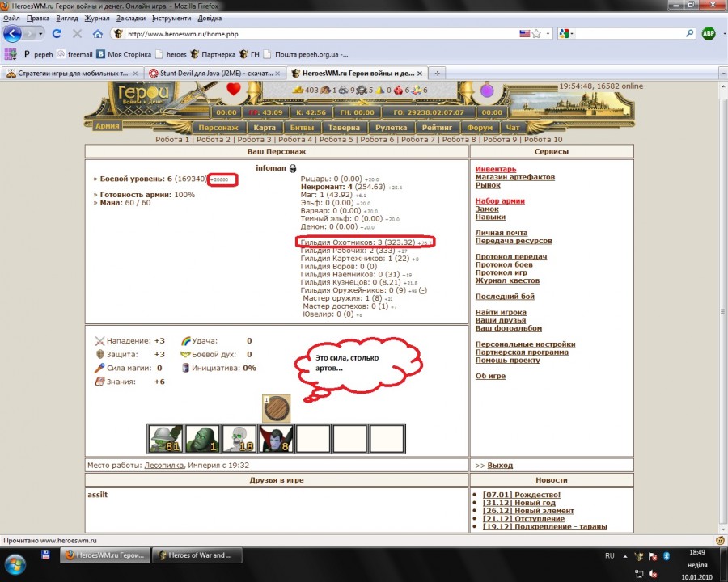Screen dimensions: 728x582
Task: Select the green orc unit thumbnail
Action: pyautogui.click(x=202, y=439)
